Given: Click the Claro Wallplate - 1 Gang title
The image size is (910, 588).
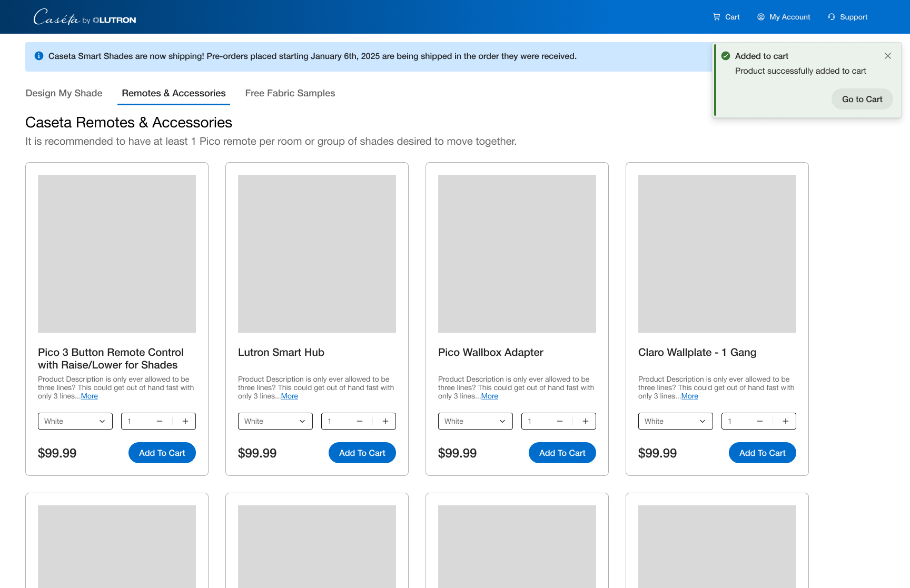Looking at the screenshot, I should 697,352.
